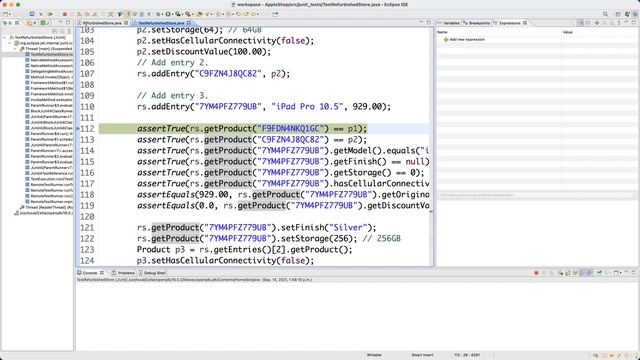
Task: Click Step Into icon in debug toolbar
Action: tap(79, 14)
